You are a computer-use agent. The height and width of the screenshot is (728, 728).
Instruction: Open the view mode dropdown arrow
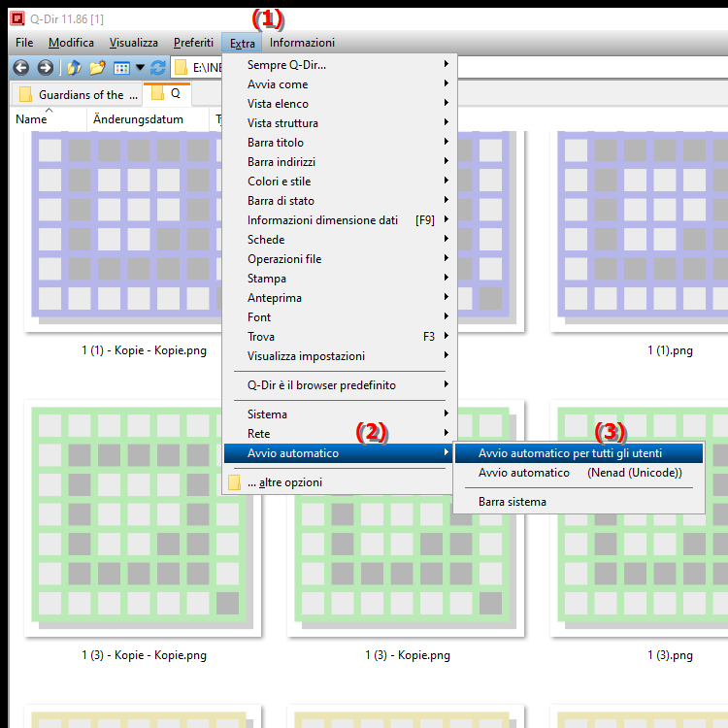click(140, 68)
